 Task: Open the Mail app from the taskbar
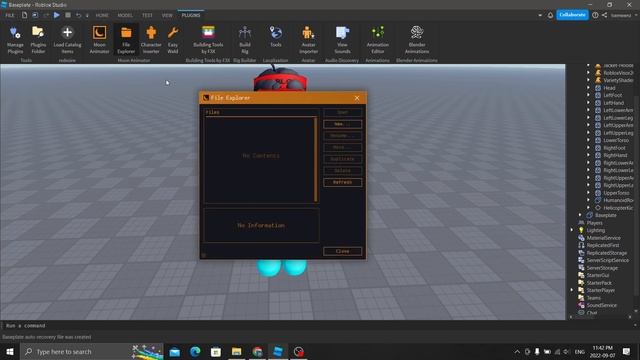coord(175,351)
